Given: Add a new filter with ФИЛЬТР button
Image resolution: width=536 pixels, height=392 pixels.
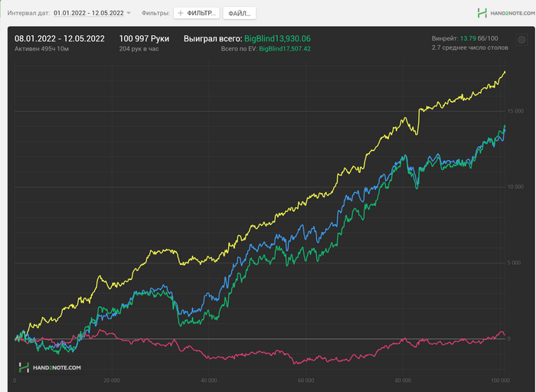Looking at the screenshot, I should 197,13.
